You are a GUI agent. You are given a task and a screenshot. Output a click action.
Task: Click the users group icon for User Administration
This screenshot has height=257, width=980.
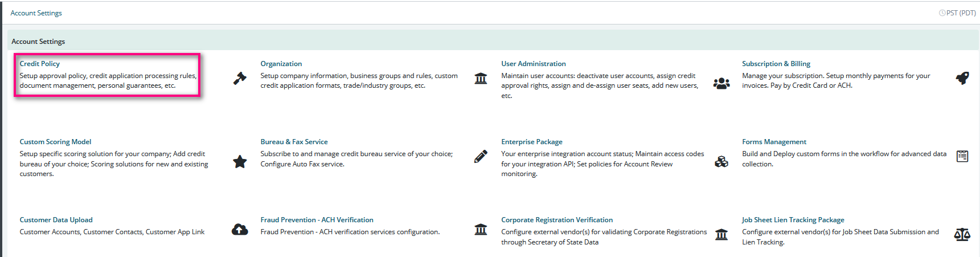(x=721, y=84)
